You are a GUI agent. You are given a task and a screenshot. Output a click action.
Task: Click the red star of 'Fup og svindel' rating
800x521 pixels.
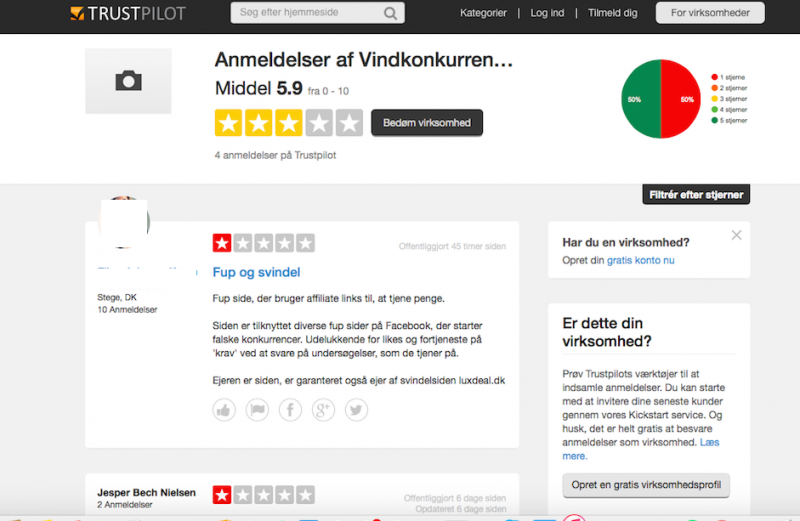tap(222, 243)
